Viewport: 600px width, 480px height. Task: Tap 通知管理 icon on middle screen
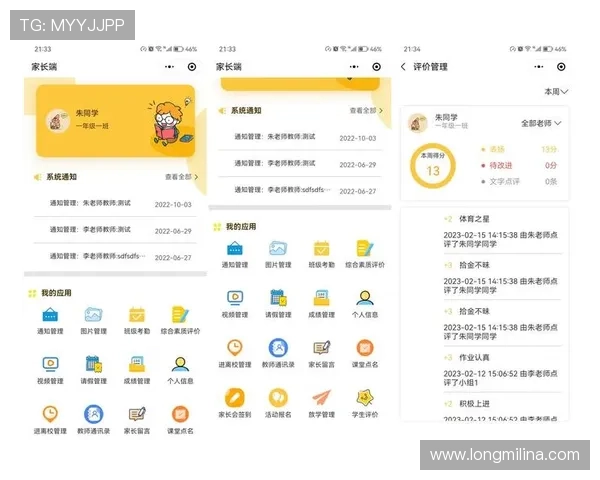[235, 248]
